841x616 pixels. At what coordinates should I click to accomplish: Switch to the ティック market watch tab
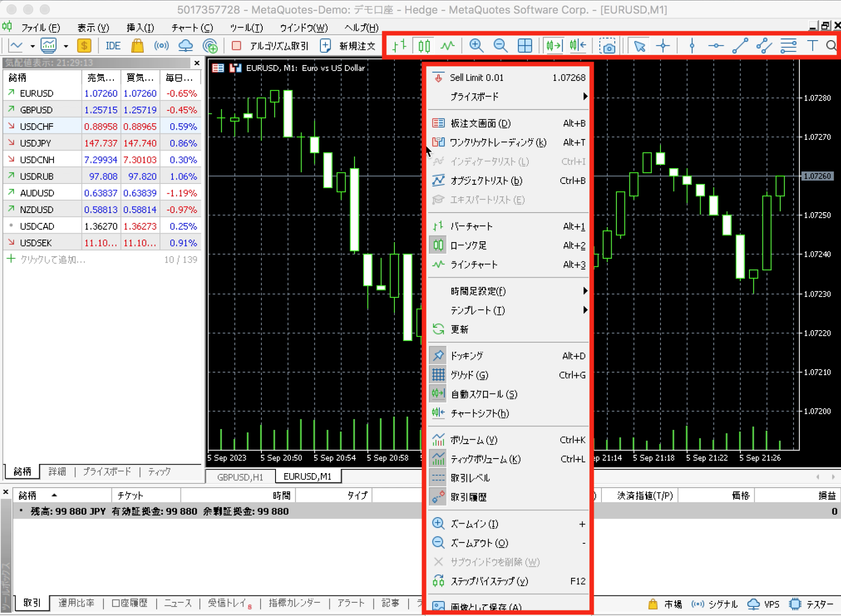pos(160,471)
